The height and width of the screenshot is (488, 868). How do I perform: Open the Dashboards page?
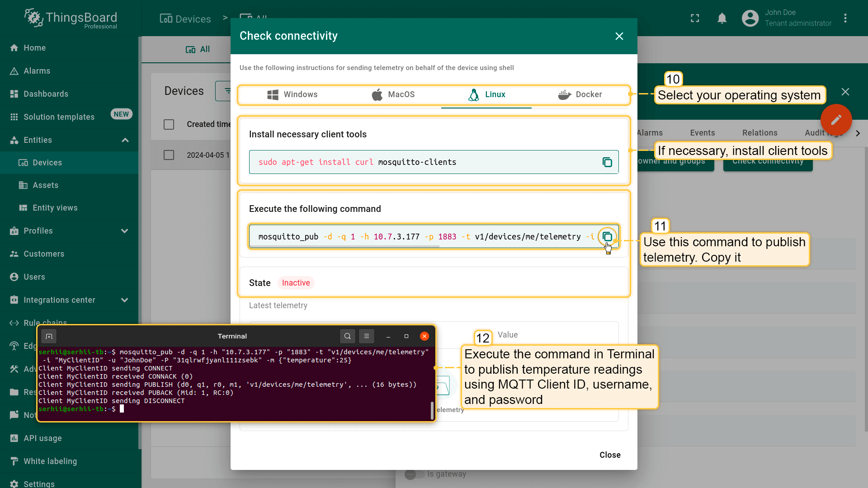46,94
